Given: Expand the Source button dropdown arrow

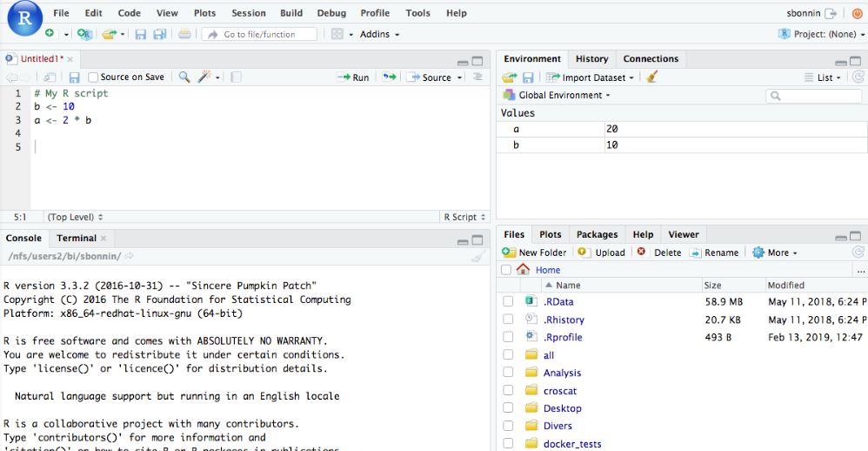Looking at the screenshot, I should coord(459,77).
